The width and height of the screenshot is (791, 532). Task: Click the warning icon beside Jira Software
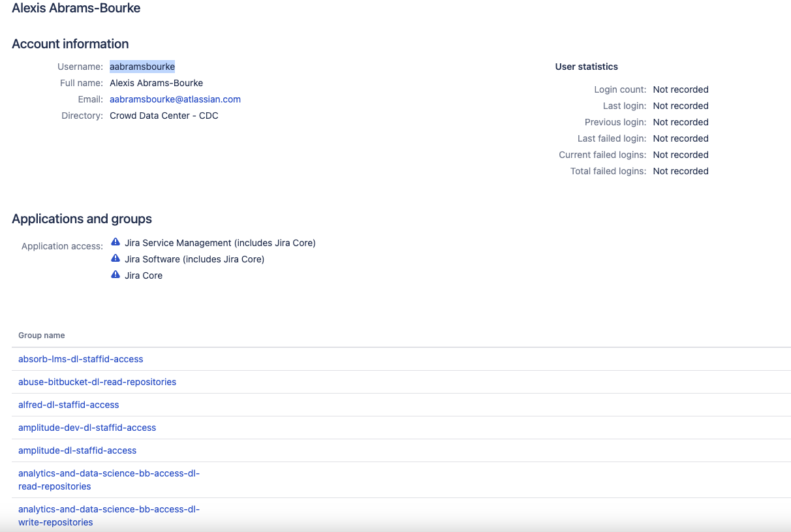116,258
